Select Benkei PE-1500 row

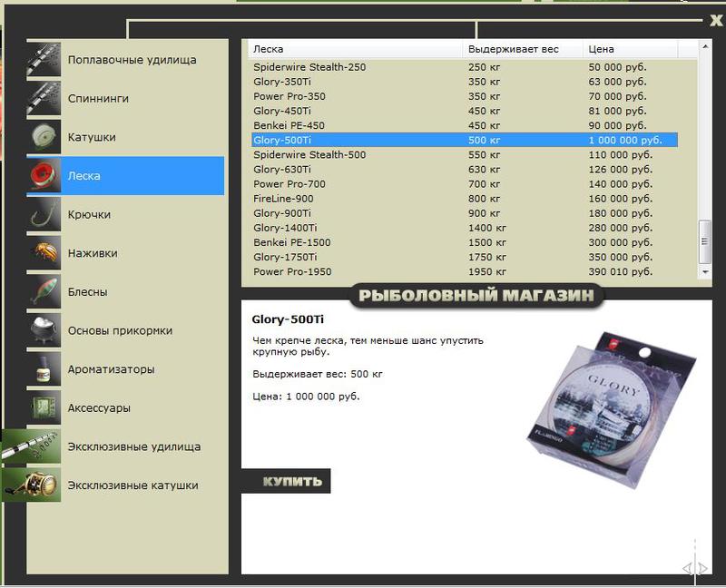[x=465, y=242]
